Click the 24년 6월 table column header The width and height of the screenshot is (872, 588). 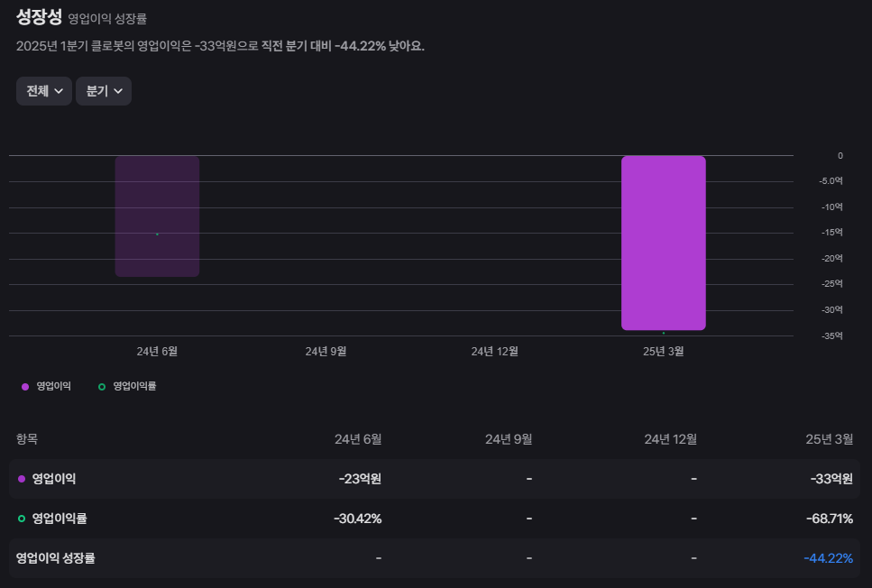358,439
